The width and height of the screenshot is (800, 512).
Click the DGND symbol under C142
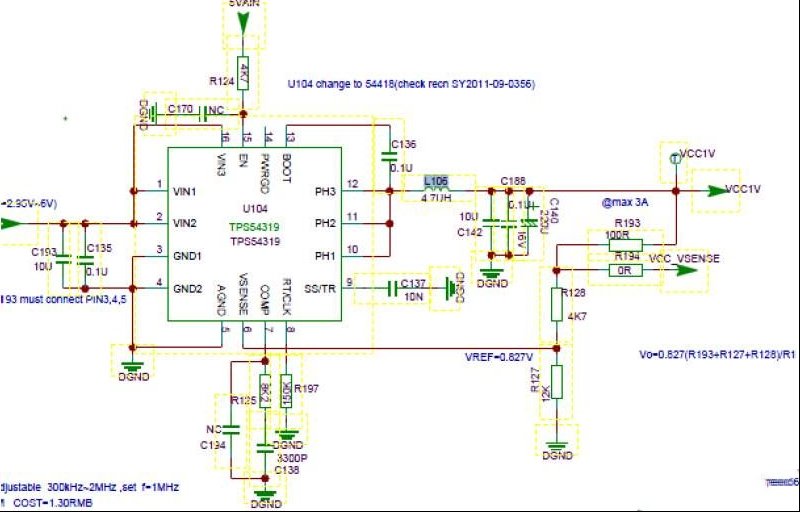click(x=491, y=273)
